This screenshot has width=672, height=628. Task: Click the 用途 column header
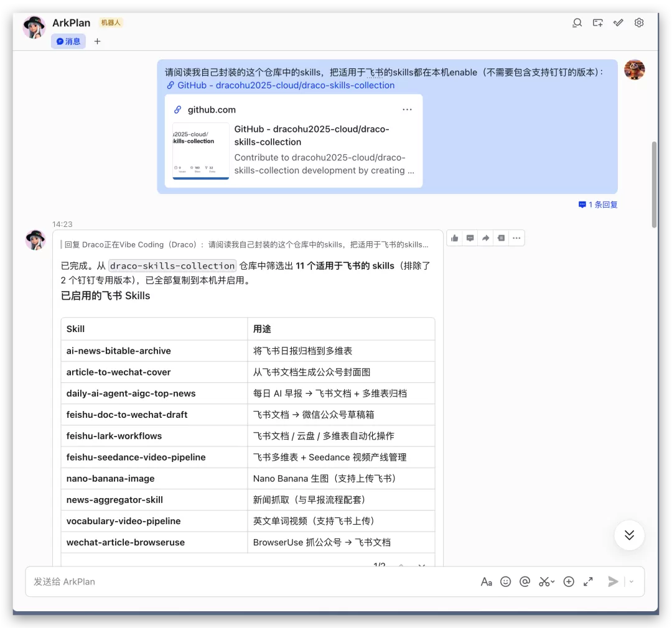(341, 329)
